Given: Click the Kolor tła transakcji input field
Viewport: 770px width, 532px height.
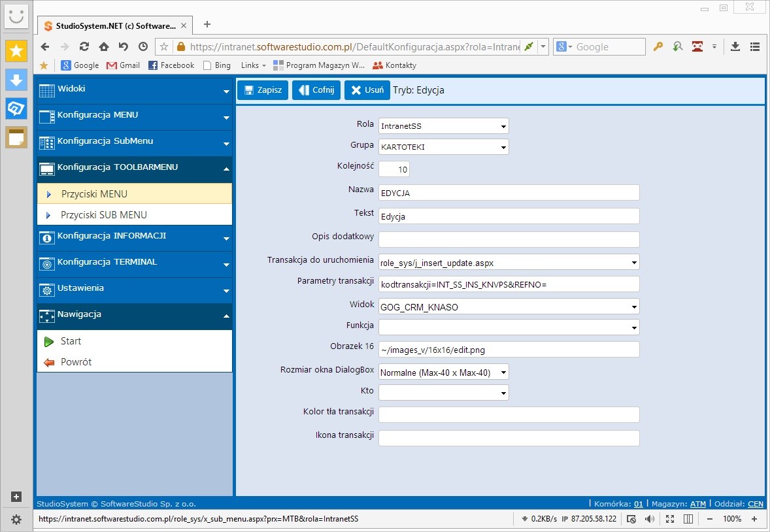Looking at the screenshot, I should coord(509,414).
